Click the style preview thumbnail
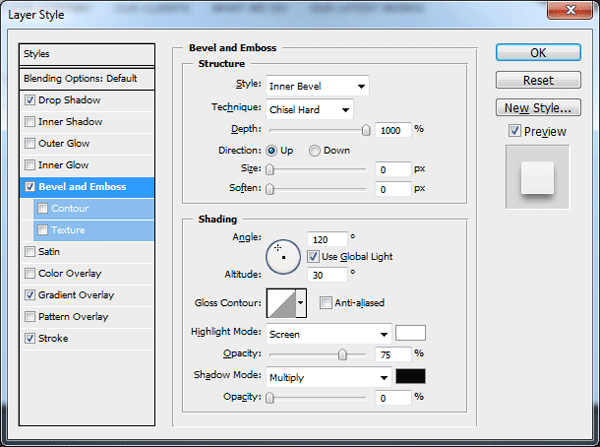Screen dimensions: 600x447 click(x=537, y=177)
